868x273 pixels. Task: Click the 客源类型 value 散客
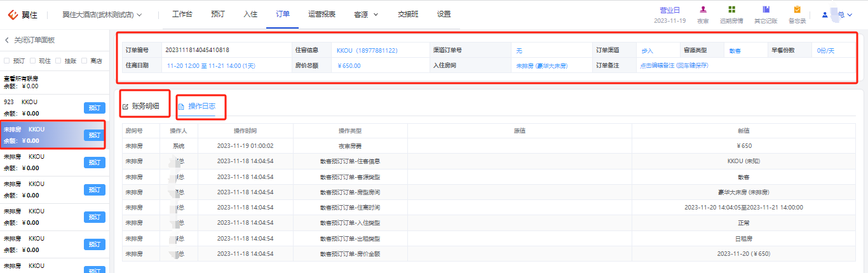click(x=735, y=50)
